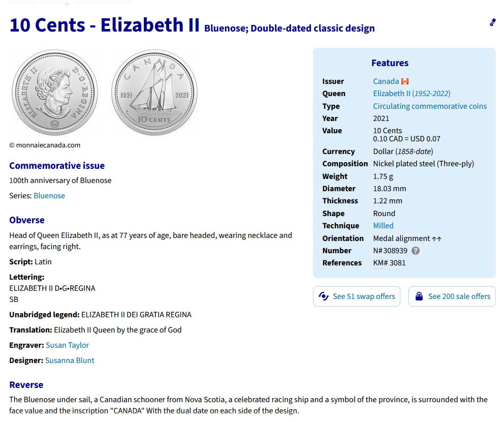Click the Obverse section heading

[27, 220]
